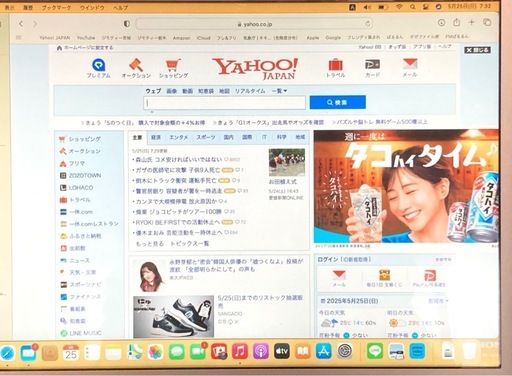Click もっと見る below news list
The image size is (512, 376).
point(150,244)
